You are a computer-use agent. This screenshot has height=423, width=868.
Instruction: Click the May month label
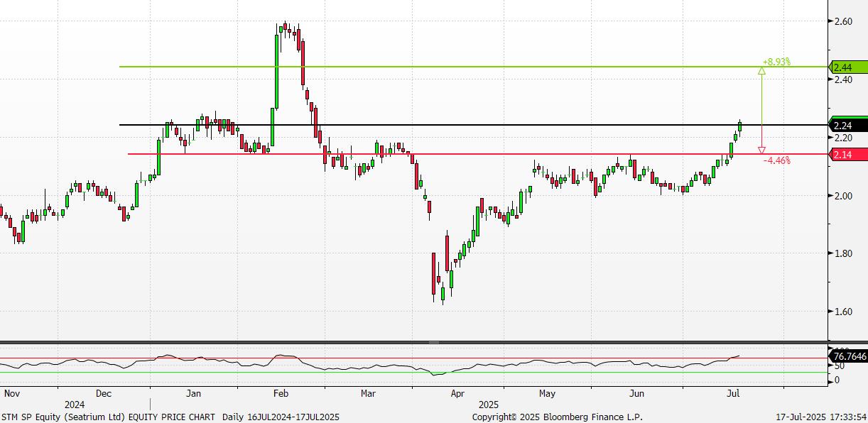point(547,392)
